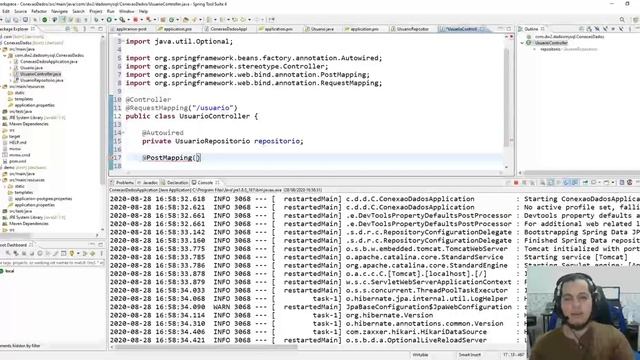Collapse UsuarioController node in Outline
Viewport: 640px width, 360px height.
tap(522, 43)
